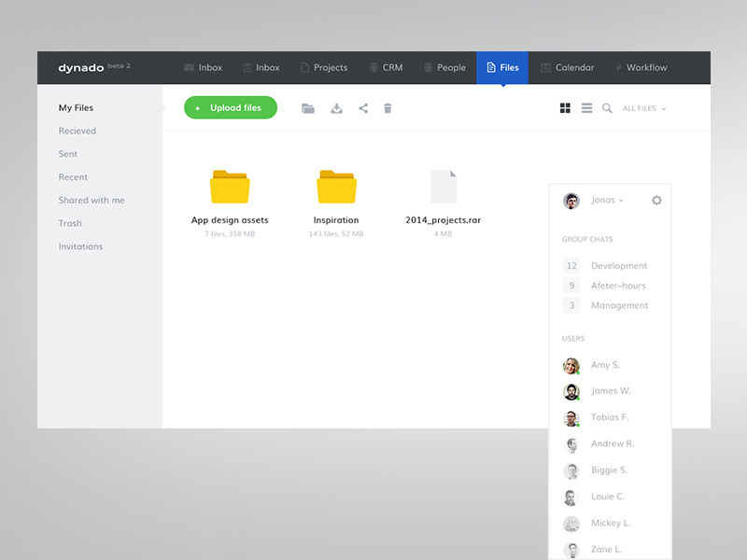
Task: Click Biggie S. avatar
Action: pyautogui.click(x=571, y=471)
